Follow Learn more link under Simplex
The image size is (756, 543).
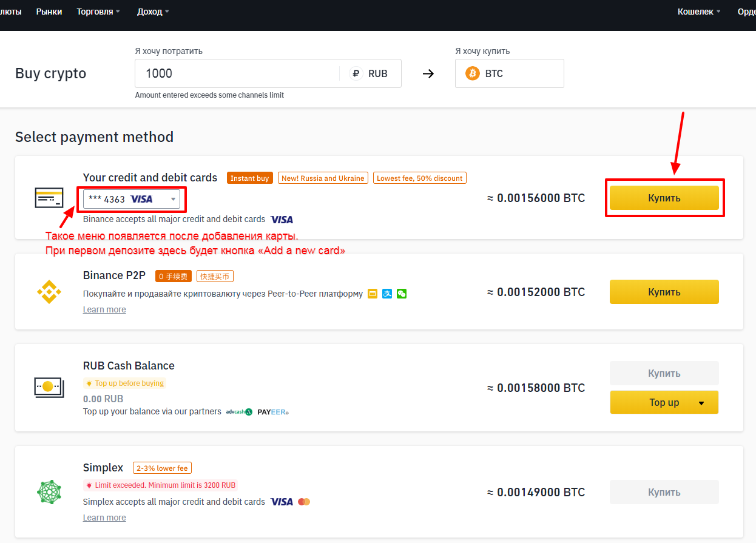point(104,518)
